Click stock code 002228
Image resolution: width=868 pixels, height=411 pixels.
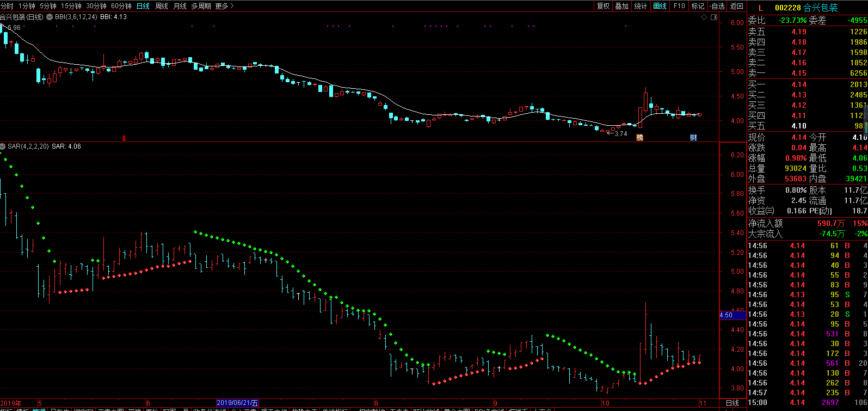788,8
